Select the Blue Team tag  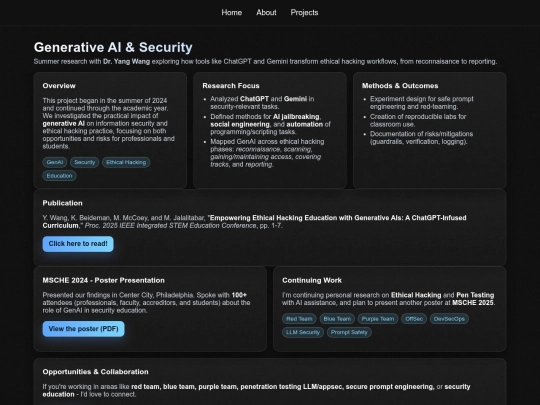click(337, 319)
